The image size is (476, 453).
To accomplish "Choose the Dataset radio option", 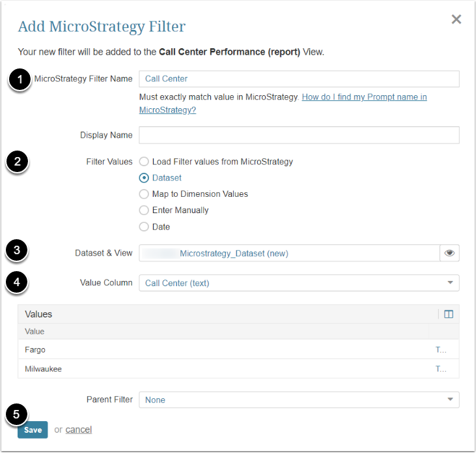I will click(x=144, y=178).
